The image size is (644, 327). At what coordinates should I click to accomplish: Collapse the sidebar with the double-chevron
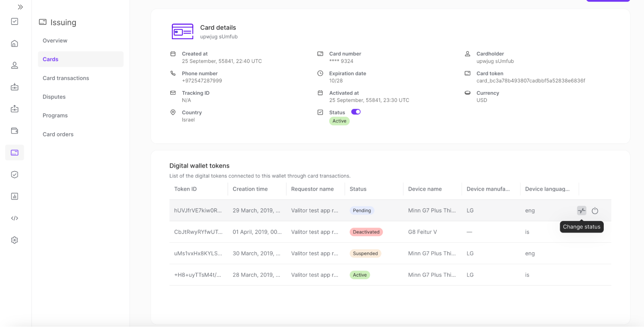coord(20,7)
